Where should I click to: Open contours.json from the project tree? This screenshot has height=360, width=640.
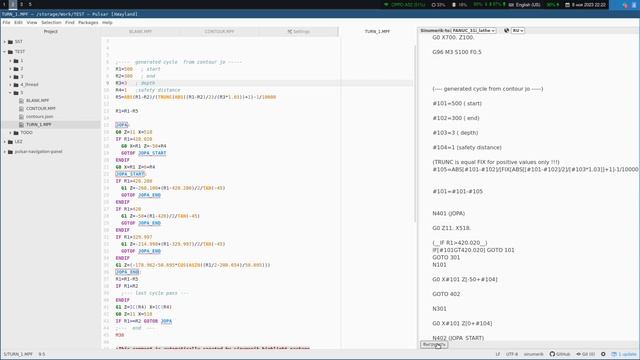[x=40, y=116]
